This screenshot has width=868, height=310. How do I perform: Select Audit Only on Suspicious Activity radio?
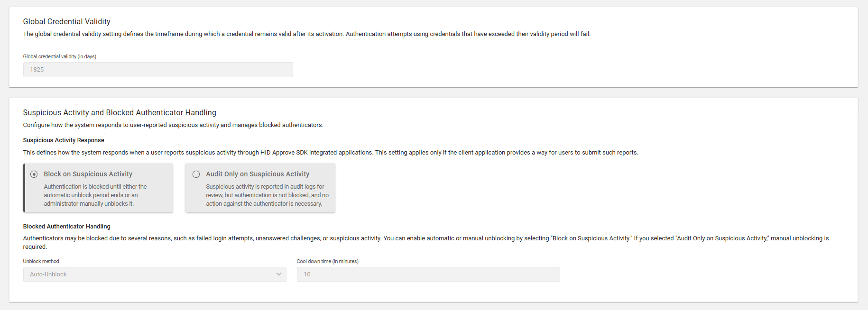click(x=196, y=174)
